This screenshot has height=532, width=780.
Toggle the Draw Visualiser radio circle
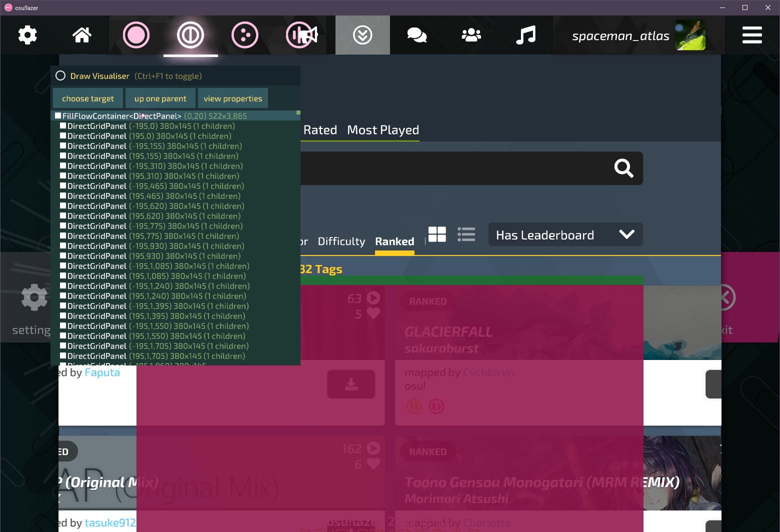click(x=60, y=75)
